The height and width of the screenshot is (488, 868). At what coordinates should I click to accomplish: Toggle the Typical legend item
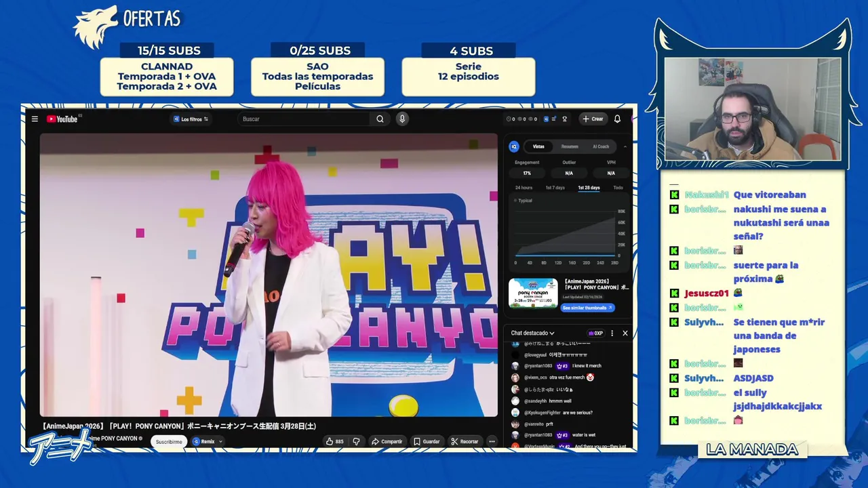coord(524,201)
